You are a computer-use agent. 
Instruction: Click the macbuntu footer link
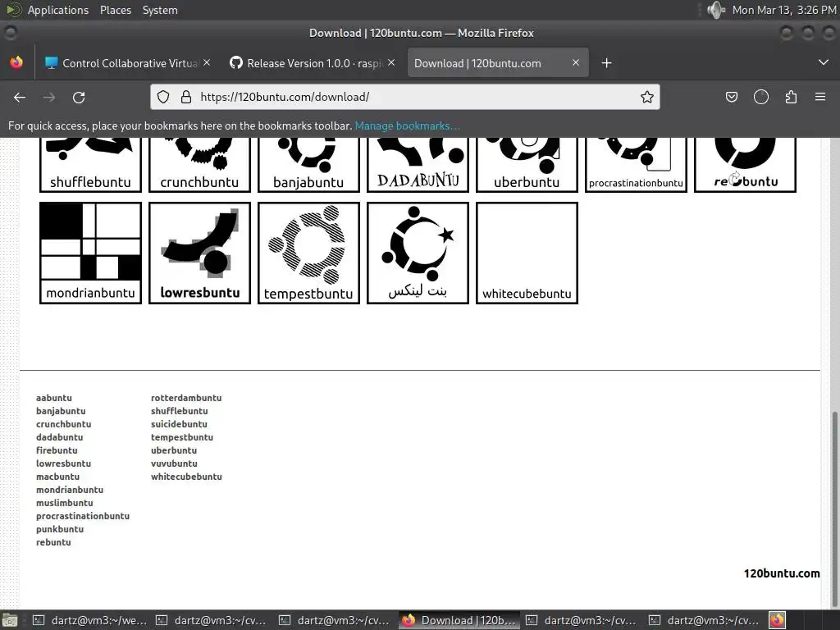57,477
